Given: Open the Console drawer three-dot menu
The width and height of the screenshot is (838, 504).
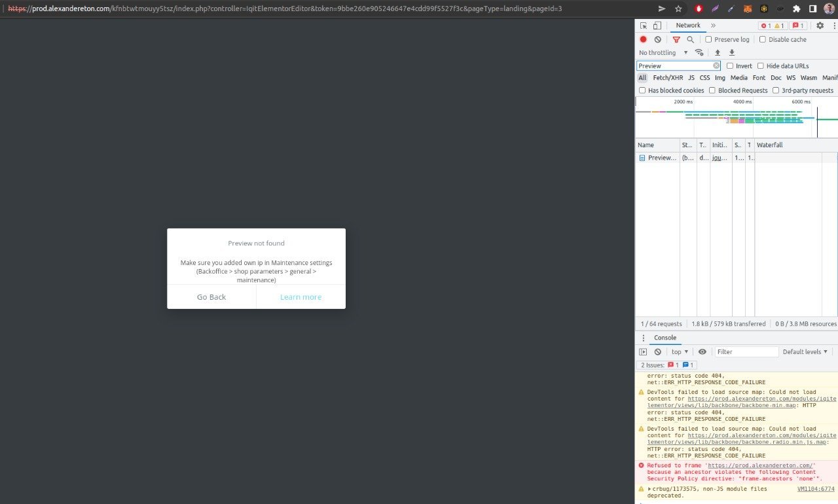Looking at the screenshot, I should pyautogui.click(x=642, y=338).
